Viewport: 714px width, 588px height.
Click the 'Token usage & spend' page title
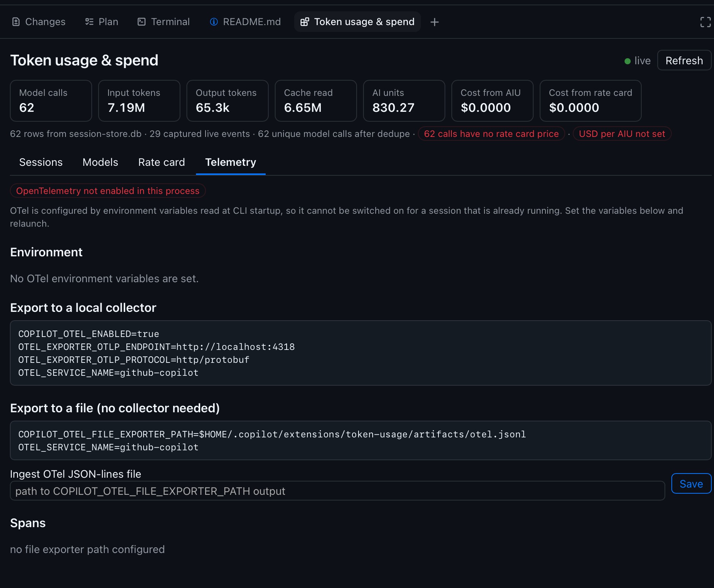[x=84, y=60]
